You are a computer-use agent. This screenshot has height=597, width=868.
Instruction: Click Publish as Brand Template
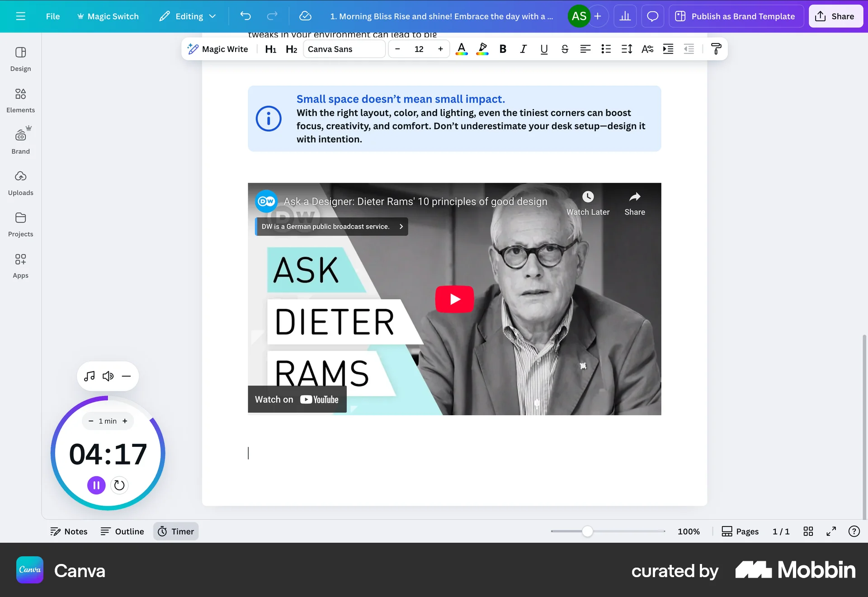736,16
